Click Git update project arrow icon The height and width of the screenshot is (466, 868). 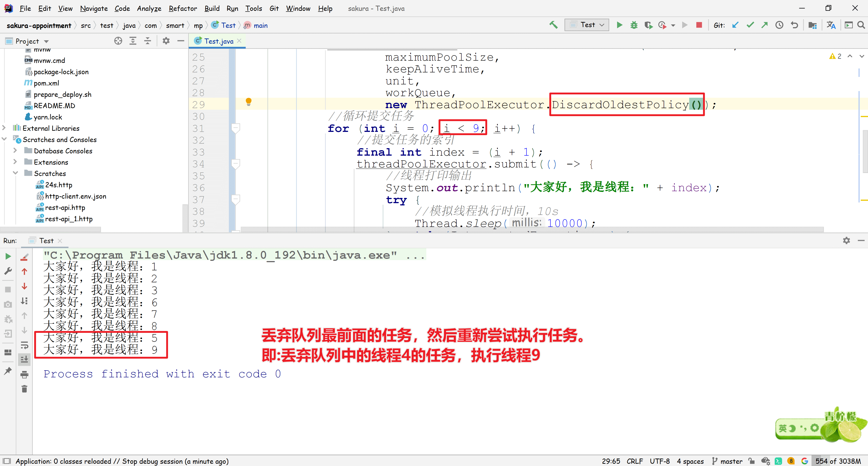pyautogui.click(x=735, y=25)
